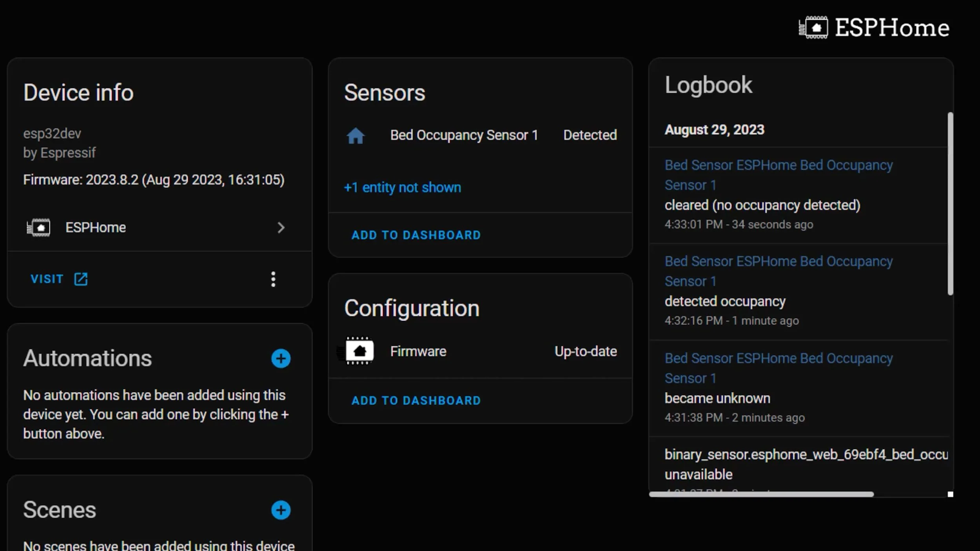
Task: Click the Firmware chip icon in Configuration
Action: pos(359,351)
